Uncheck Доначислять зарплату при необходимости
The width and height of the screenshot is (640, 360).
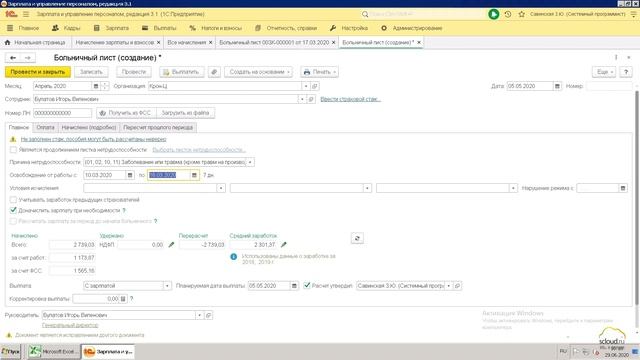click(x=13, y=210)
